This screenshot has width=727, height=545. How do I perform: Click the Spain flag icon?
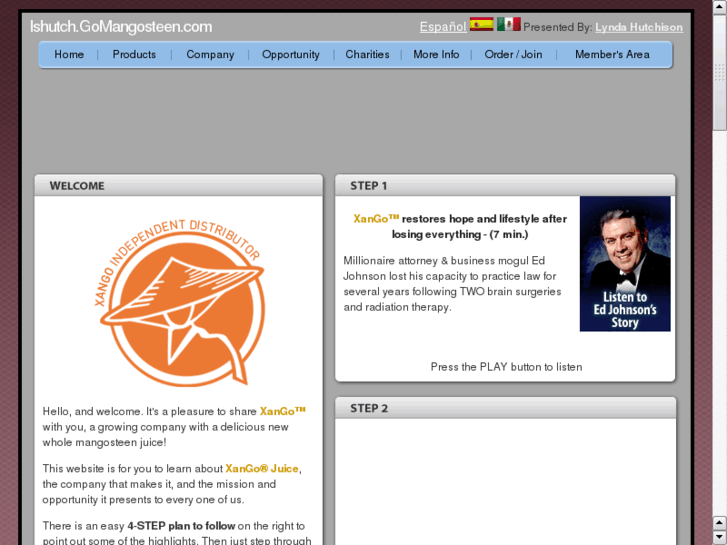pos(481,24)
